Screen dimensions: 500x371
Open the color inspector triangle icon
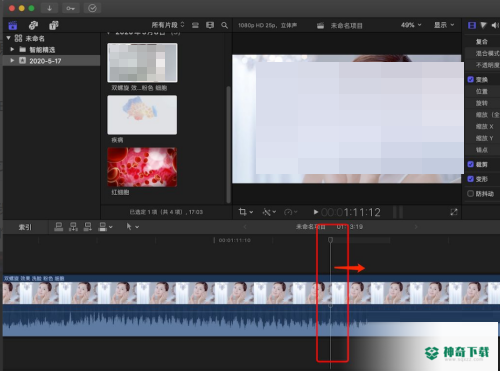pos(483,25)
